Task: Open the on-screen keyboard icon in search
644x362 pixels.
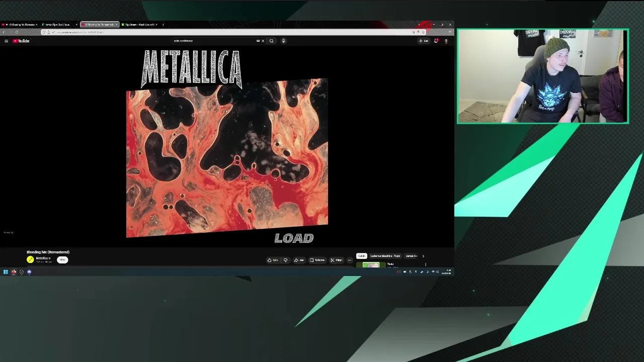Action: point(258,41)
